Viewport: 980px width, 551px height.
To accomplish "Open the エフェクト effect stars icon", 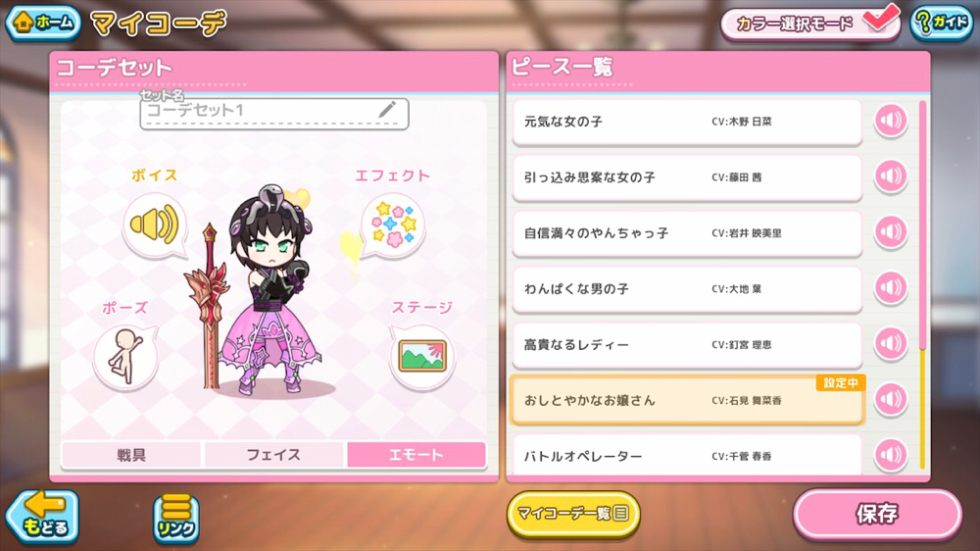I will (x=393, y=226).
